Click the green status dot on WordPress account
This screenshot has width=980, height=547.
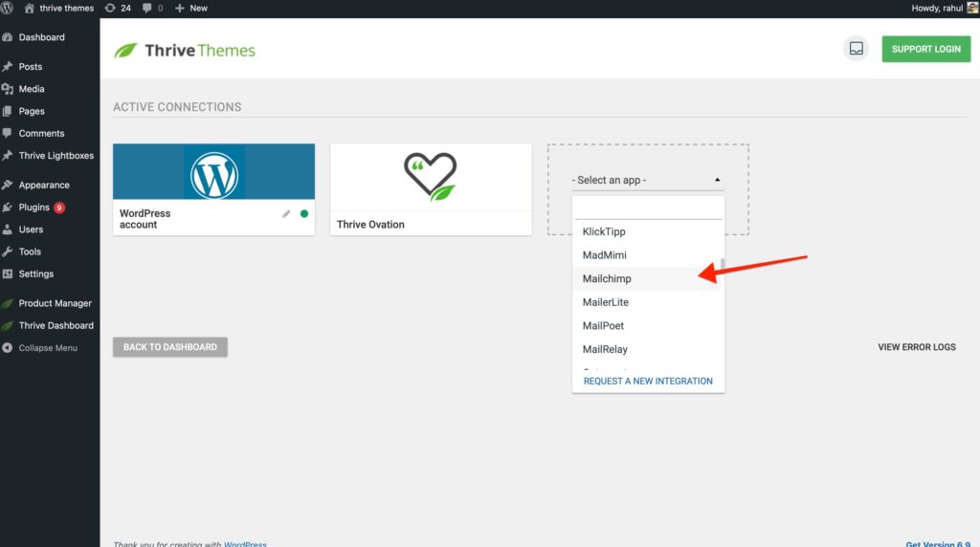[304, 213]
